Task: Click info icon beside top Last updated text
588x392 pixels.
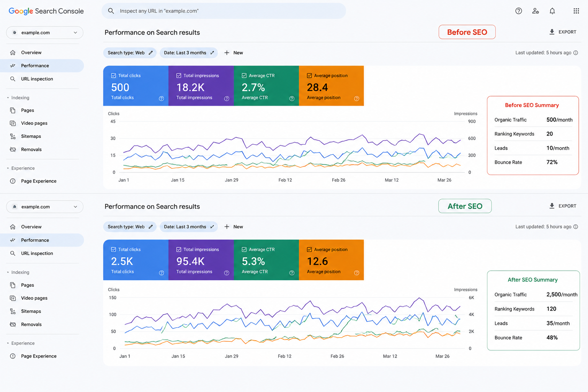Action: [x=575, y=53]
